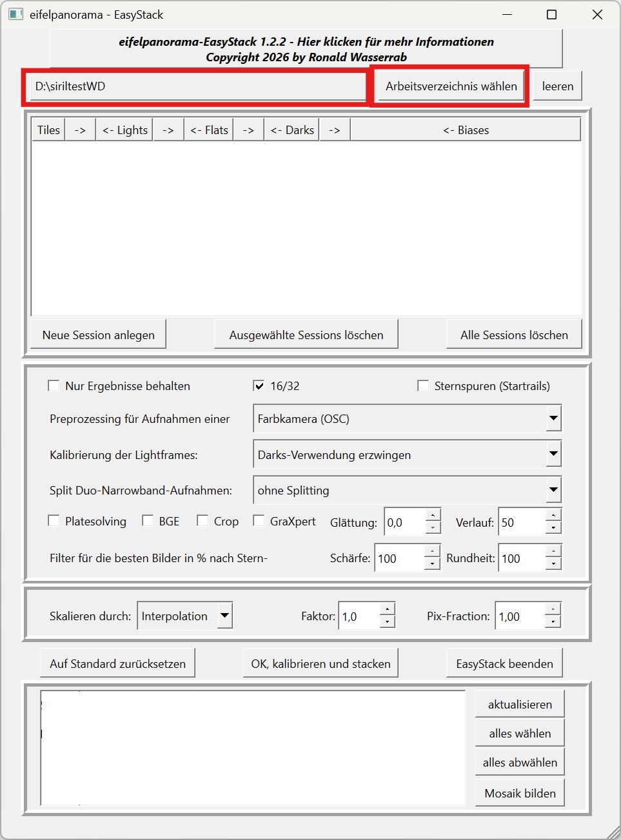Select the Biases column header
This screenshot has width=621, height=840.
point(466,130)
